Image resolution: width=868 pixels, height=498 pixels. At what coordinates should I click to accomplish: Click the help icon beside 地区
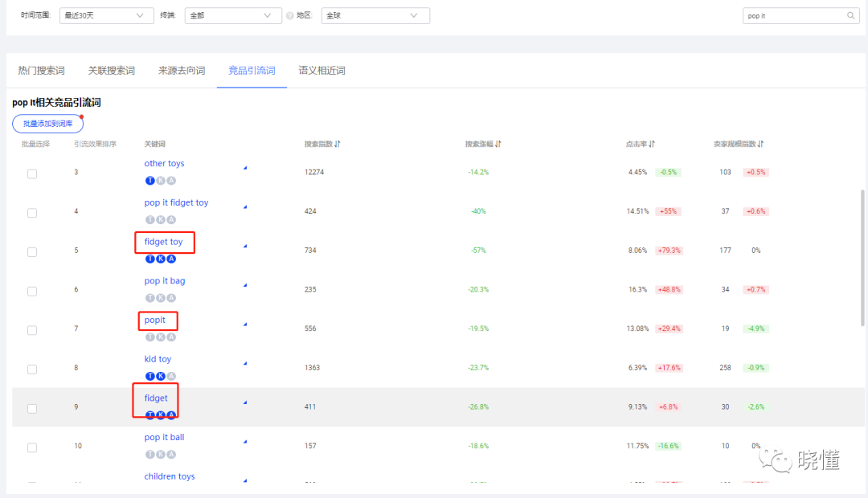289,16
